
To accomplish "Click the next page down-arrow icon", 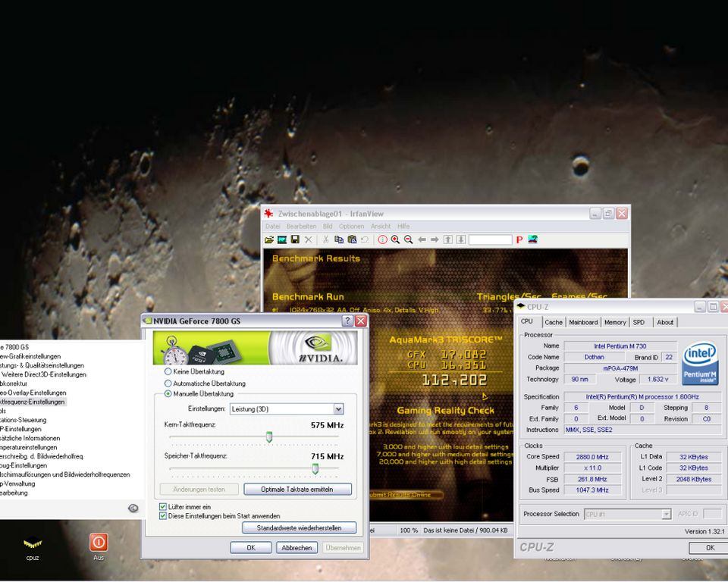I will click(x=461, y=240).
